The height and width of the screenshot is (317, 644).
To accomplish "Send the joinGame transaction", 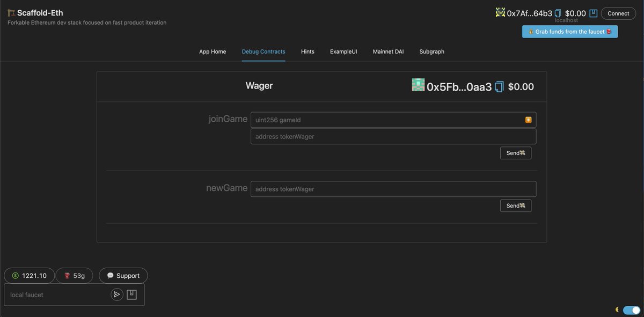I will coord(515,152).
